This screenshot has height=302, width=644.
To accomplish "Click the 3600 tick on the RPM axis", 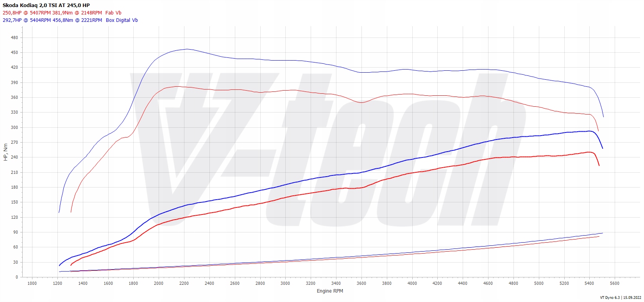I will (x=361, y=283).
